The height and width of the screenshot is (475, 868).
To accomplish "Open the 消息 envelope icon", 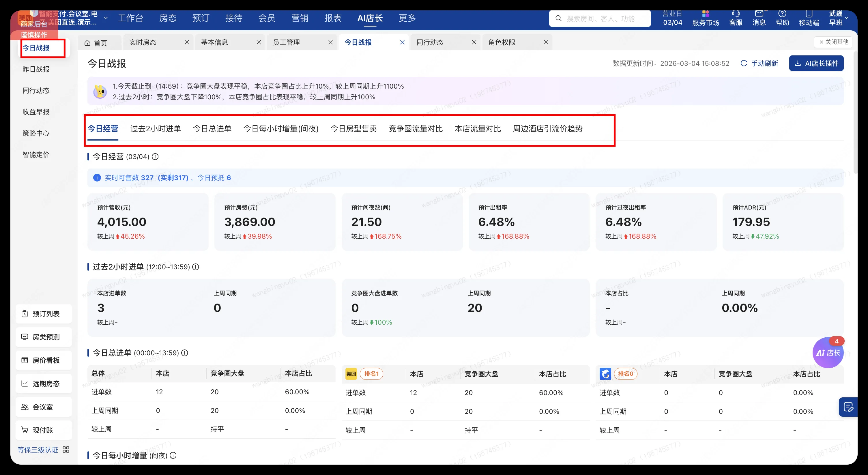I will coord(759,18).
